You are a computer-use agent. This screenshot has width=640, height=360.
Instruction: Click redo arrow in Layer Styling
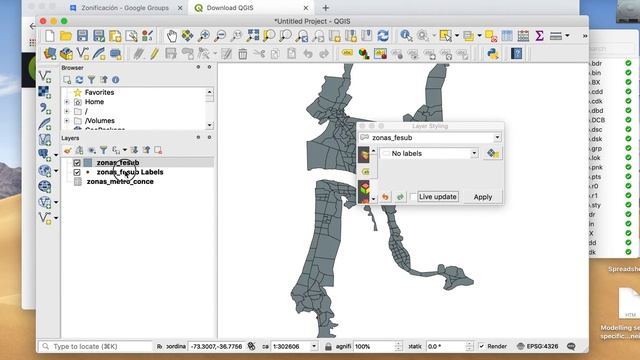[400, 197]
